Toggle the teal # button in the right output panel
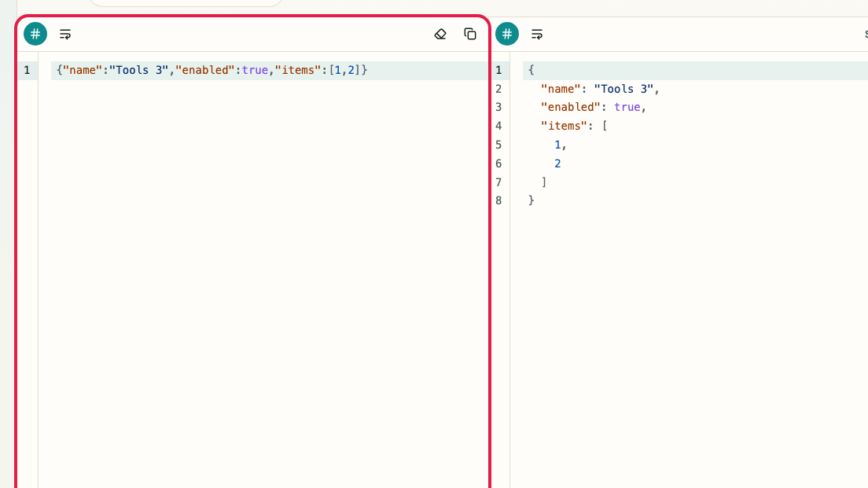The width and height of the screenshot is (868, 488). tap(507, 35)
